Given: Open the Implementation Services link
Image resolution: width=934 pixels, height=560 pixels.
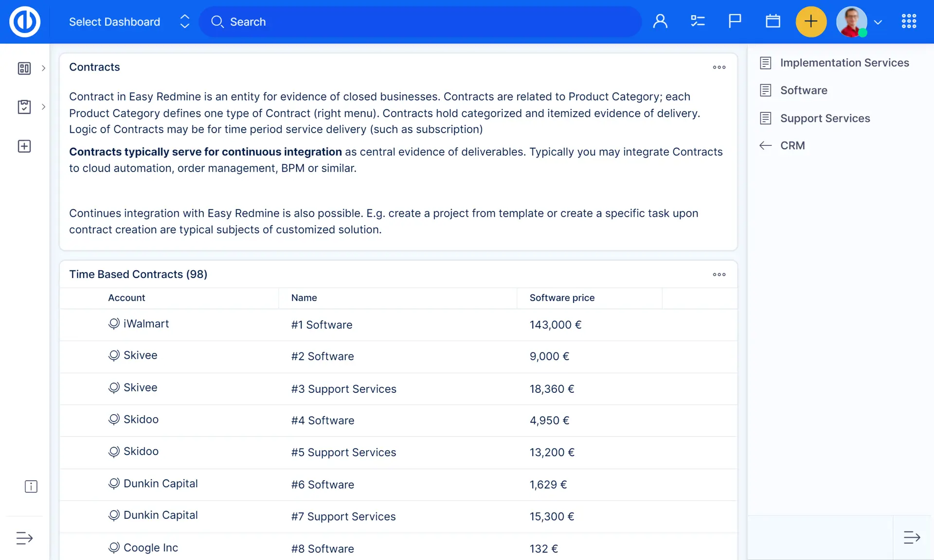Looking at the screenshot, I should click(844, 63).
